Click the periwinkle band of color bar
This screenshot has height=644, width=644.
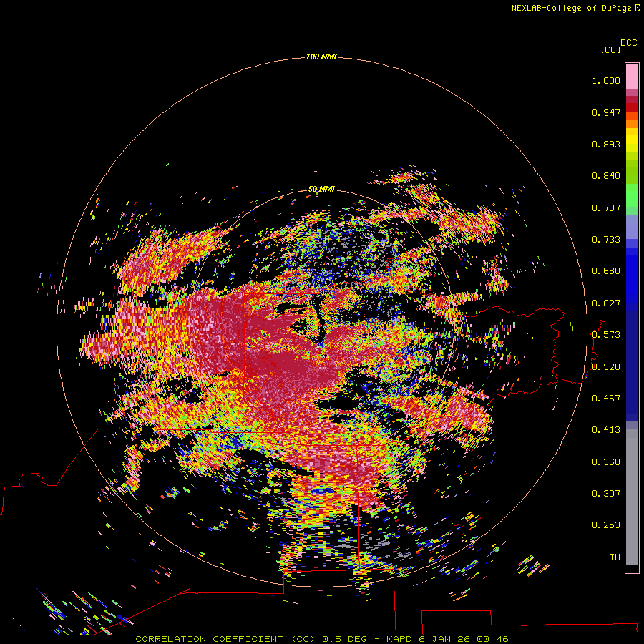pyautogui.click(x=632, y=227)
